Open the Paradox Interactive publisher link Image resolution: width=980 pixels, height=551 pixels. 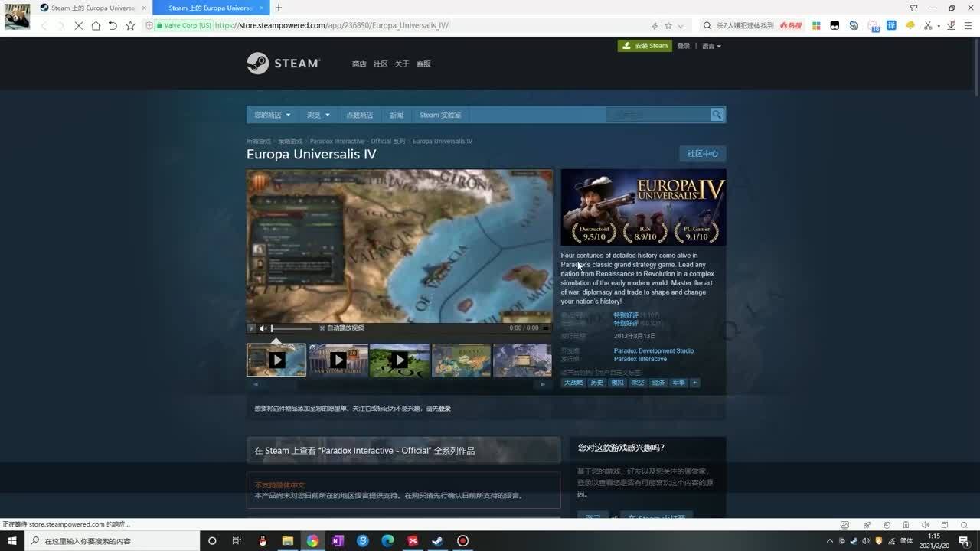(x=640, y=359)
